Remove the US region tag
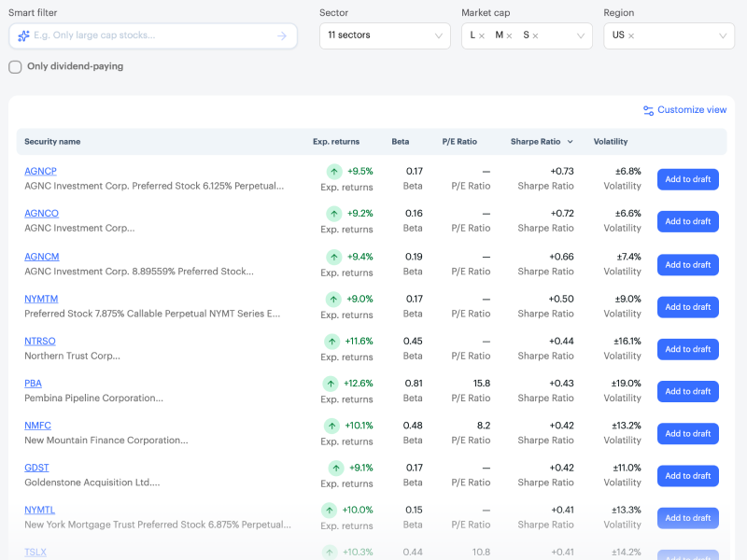Image resolution: width=747 pixels, height=560 pixels. [631, 35]
